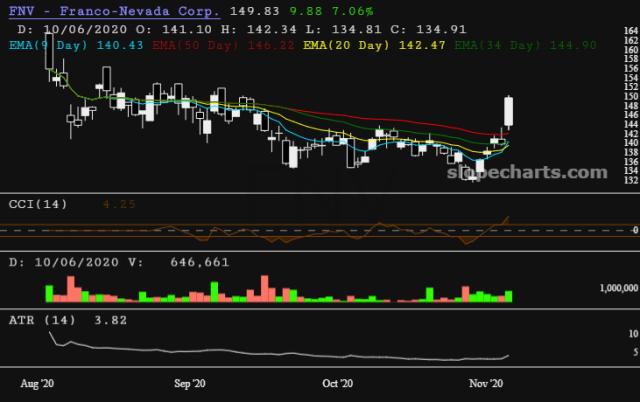Select the open price O: 141.10
Image resolution: width=640 pixels, height=402 pixels.
coord(174,29)
